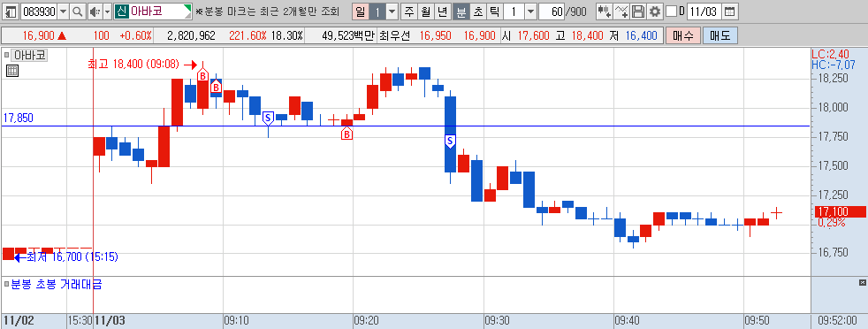Click the 221.60% volume ratio value

(x=248, y=36)
